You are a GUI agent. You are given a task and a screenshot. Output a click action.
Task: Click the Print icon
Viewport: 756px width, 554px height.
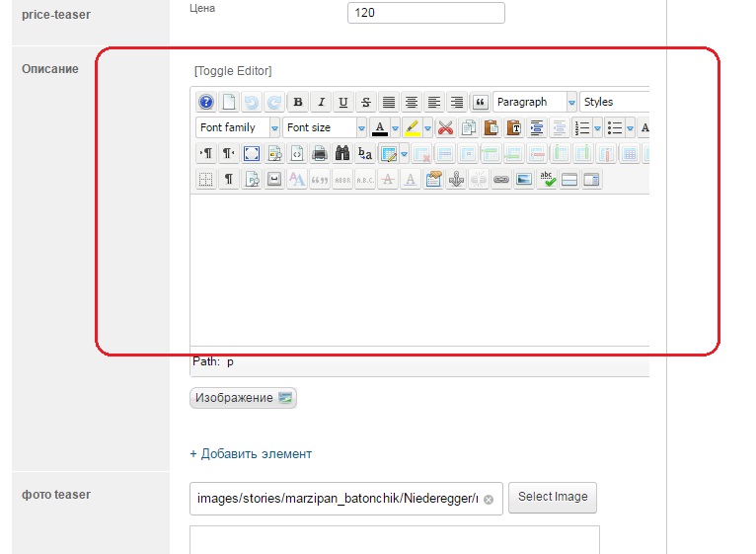[x=320, y=153]
